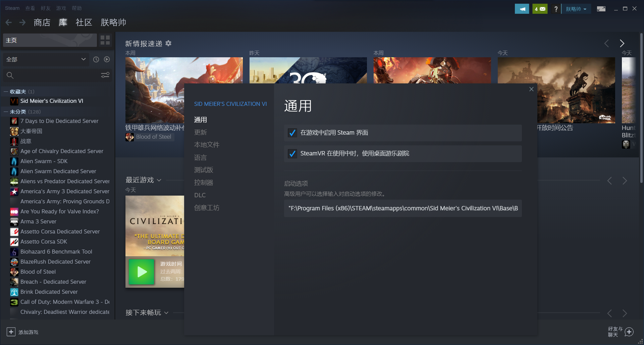The height and width of the screenshot is (345, 644).
Task: Click the ready-to-play filter icon
Action: click(107, 59)
